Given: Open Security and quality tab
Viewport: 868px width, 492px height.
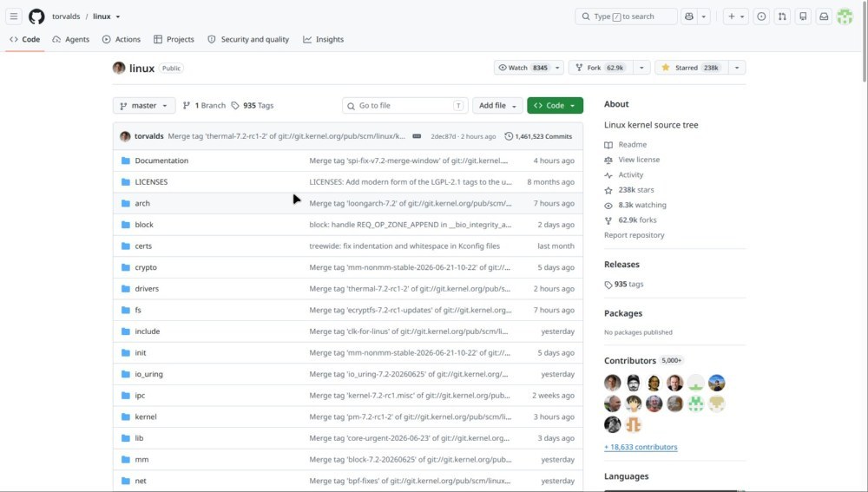Looking at the screenshot, I should point(248,39).
